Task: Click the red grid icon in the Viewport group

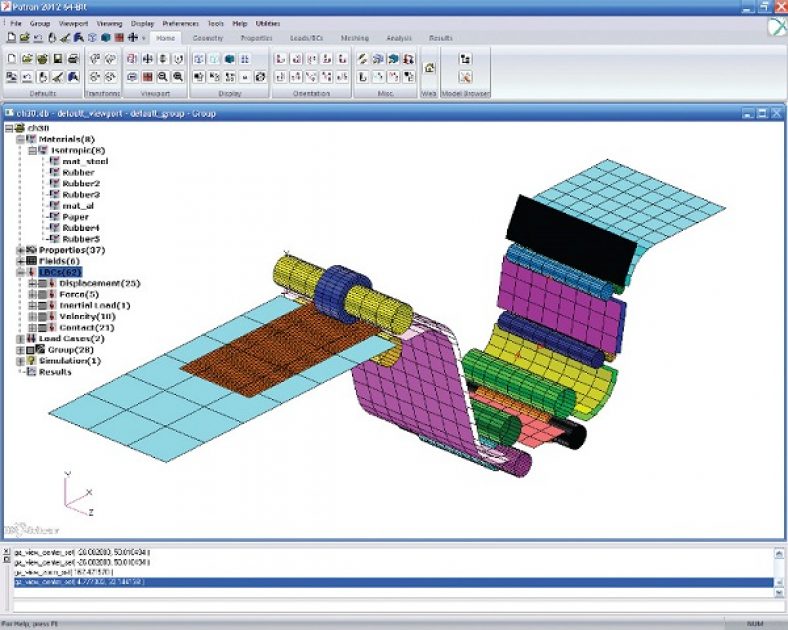Action: (147, 77)
